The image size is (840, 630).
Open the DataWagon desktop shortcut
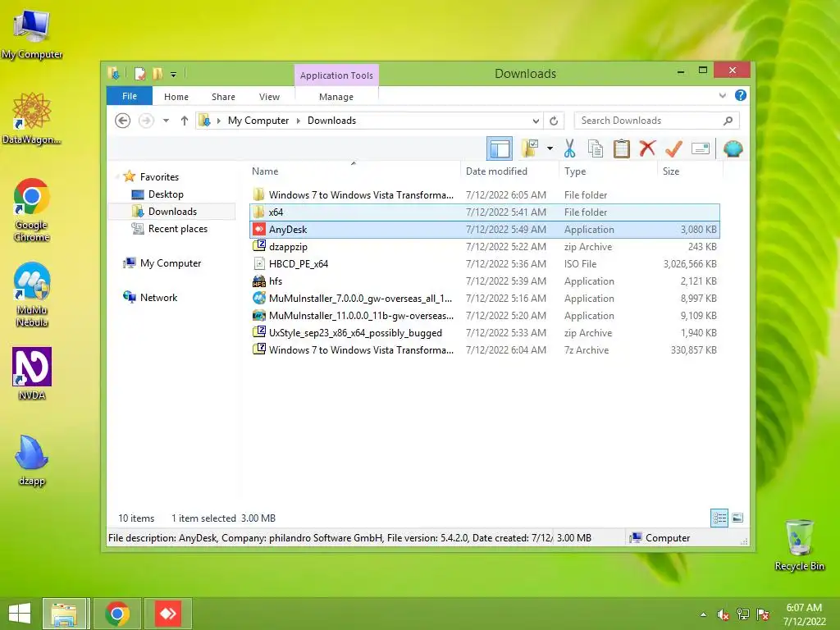point(32,118)
